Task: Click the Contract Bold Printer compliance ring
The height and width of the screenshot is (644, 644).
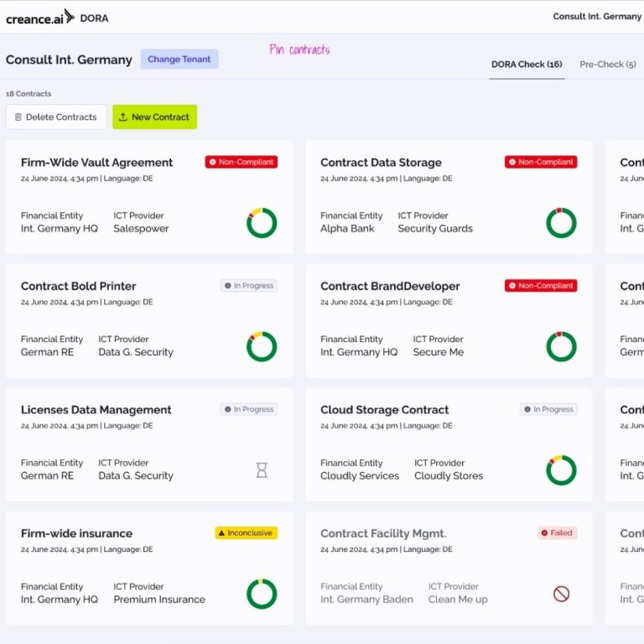Action: 262,346
